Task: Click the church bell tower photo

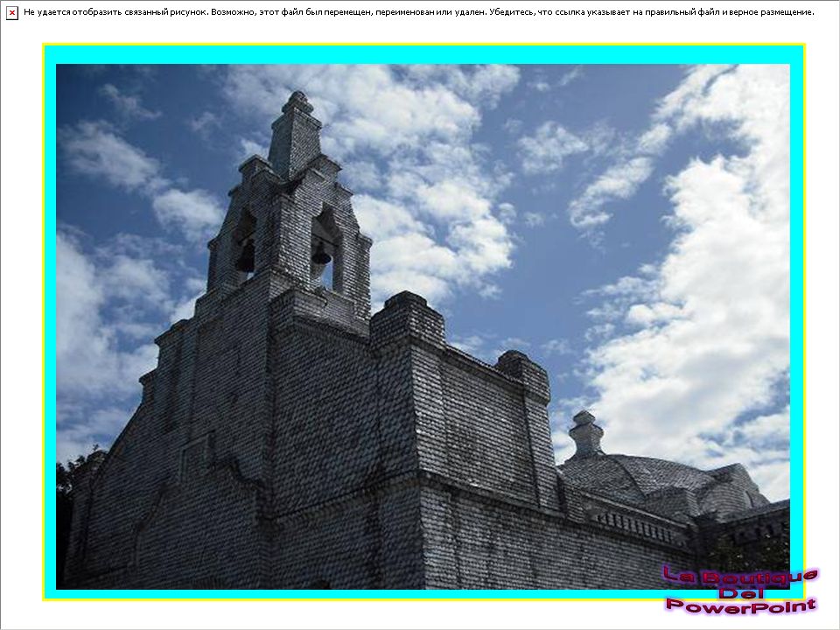Action: pos(423,326)
